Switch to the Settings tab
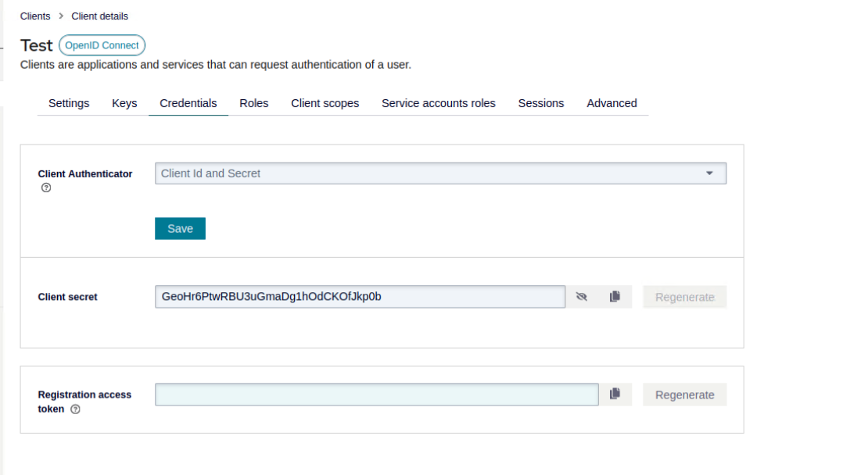The height and width of the screenshot is (475, 868). [69, 102]
